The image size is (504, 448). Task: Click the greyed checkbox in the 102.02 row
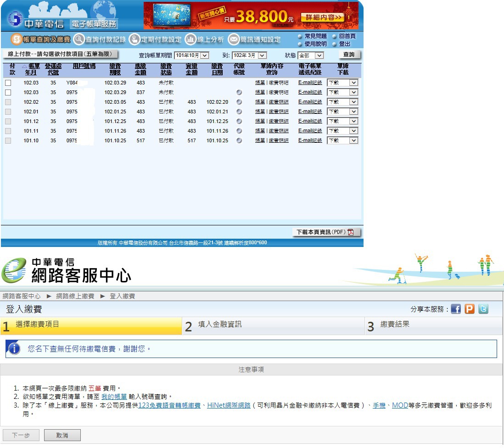(8, 102)
